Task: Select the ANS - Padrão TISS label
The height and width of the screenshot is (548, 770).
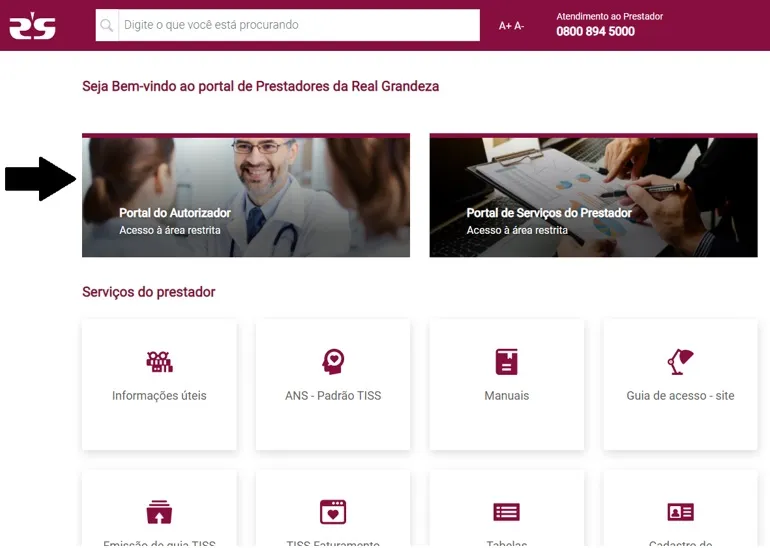Action: [333, 396]
